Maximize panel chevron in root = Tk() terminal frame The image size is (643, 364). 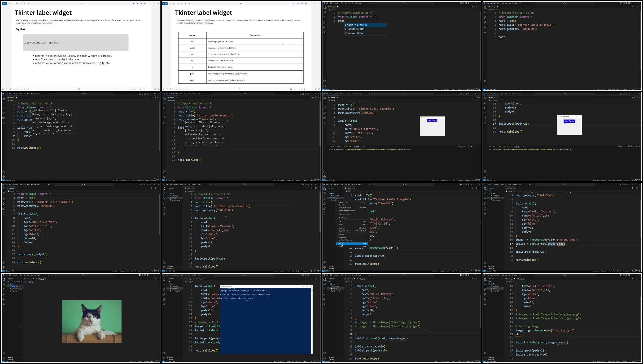476,146
